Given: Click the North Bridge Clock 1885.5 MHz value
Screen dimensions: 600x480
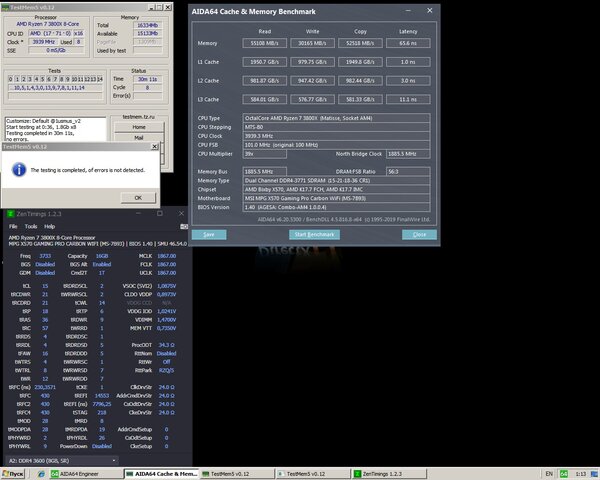Looking at the screenshot, I should coord(408,154).
